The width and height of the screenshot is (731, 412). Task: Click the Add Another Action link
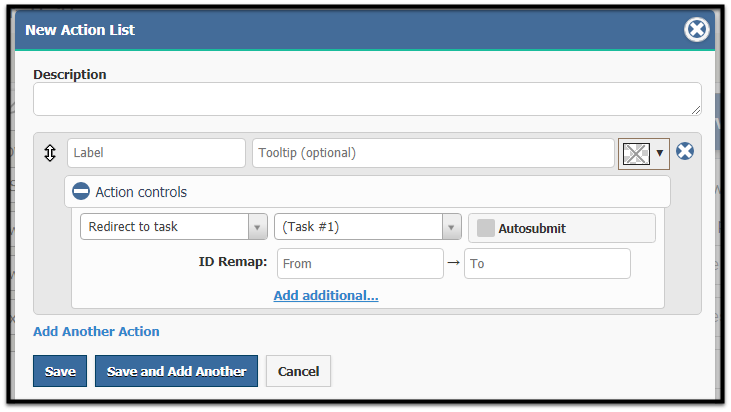tap(96, 331)
